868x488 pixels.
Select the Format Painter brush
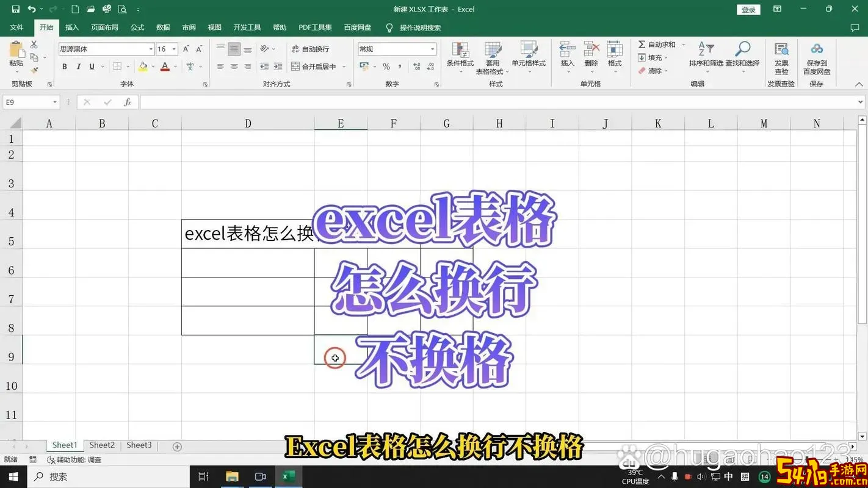click(x=34, y=70)
